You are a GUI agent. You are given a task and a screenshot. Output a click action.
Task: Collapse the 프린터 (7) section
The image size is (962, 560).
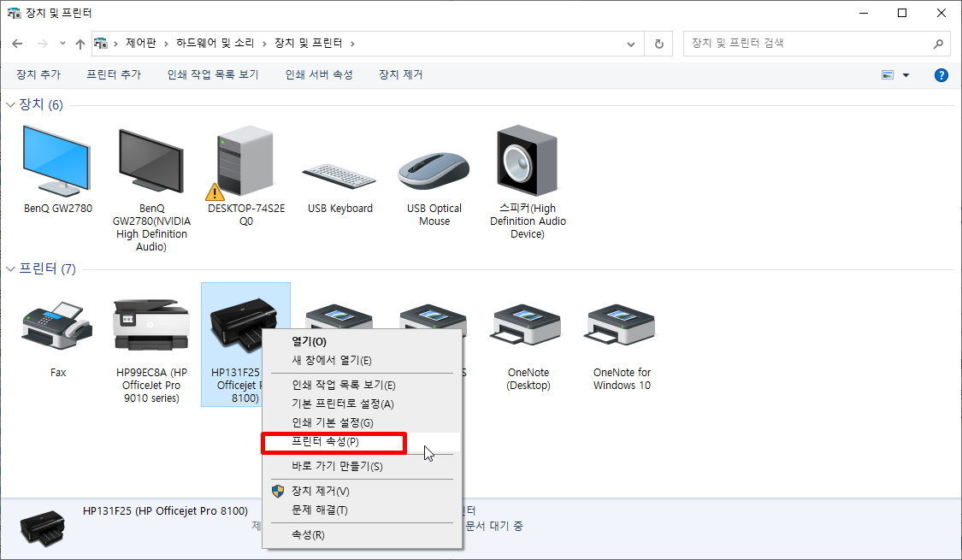click(x=10, y=268)
